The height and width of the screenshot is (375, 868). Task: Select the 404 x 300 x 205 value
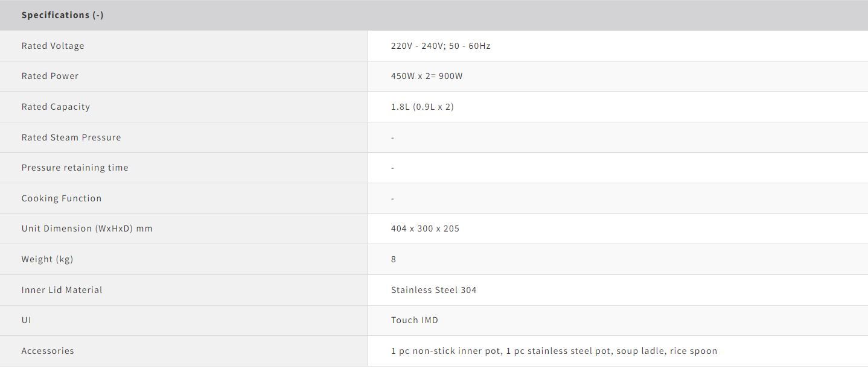pos(425,228)
